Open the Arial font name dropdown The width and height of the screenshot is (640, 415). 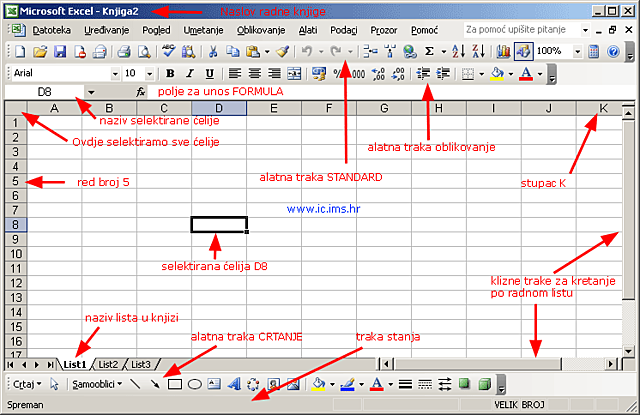115,74
